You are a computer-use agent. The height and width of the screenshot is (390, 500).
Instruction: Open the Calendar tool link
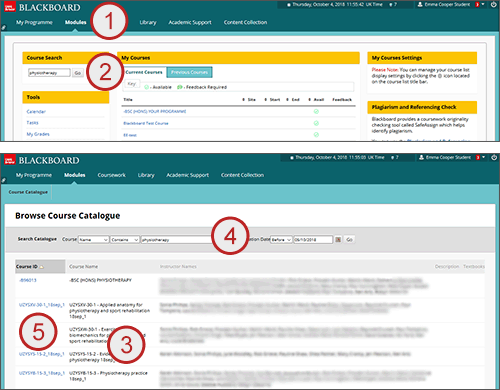point(36,112)
